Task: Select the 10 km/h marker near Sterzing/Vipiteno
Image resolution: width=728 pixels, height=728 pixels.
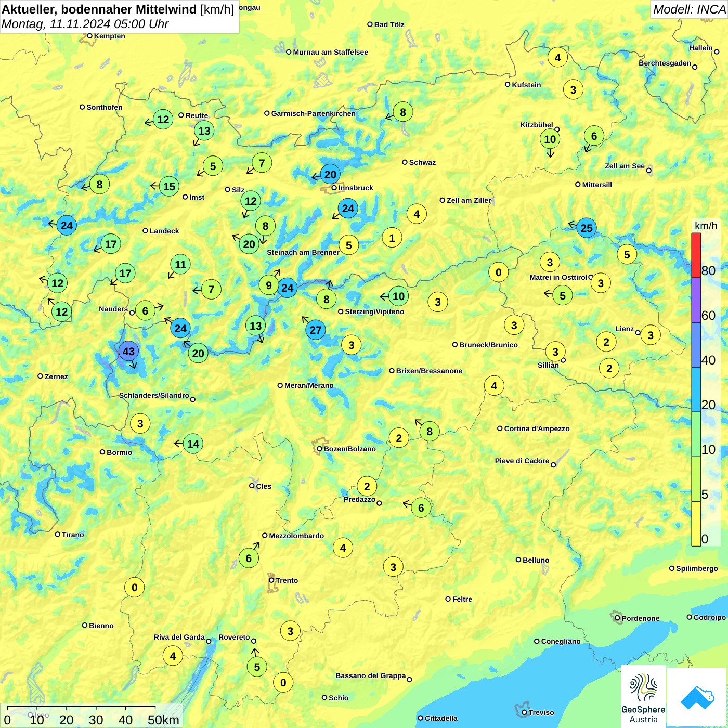Action: point(398,296)
